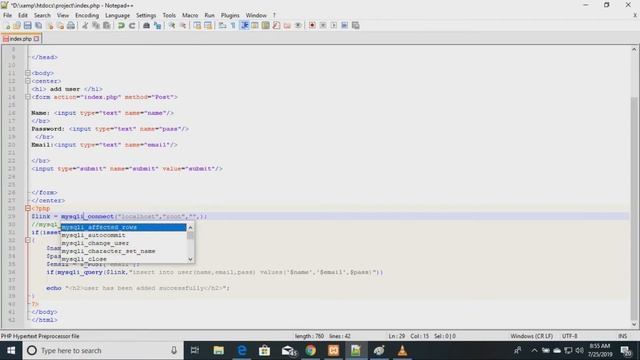Click the editor scrollbar down arrow
Viewport: 640px width, 360px height.
633,324
